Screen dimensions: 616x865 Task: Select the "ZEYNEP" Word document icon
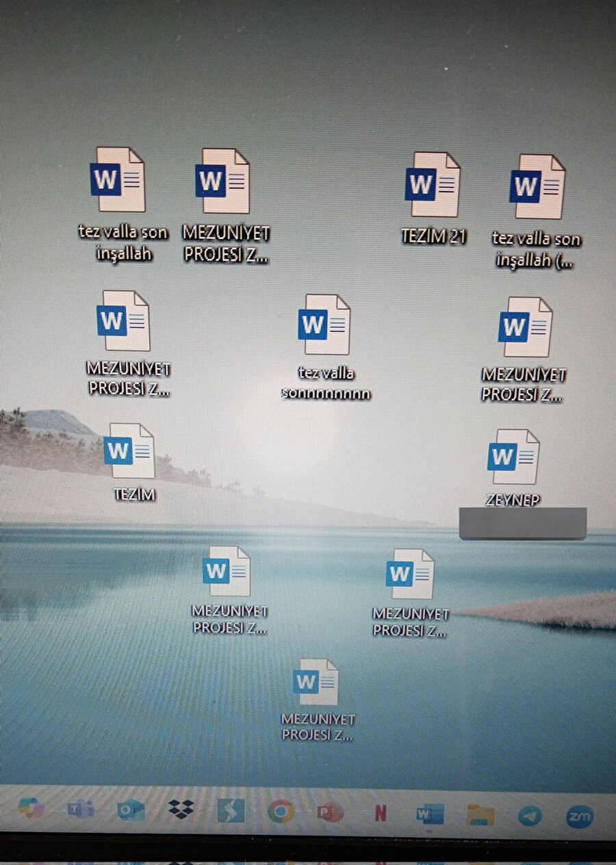[x=513, y=457]
